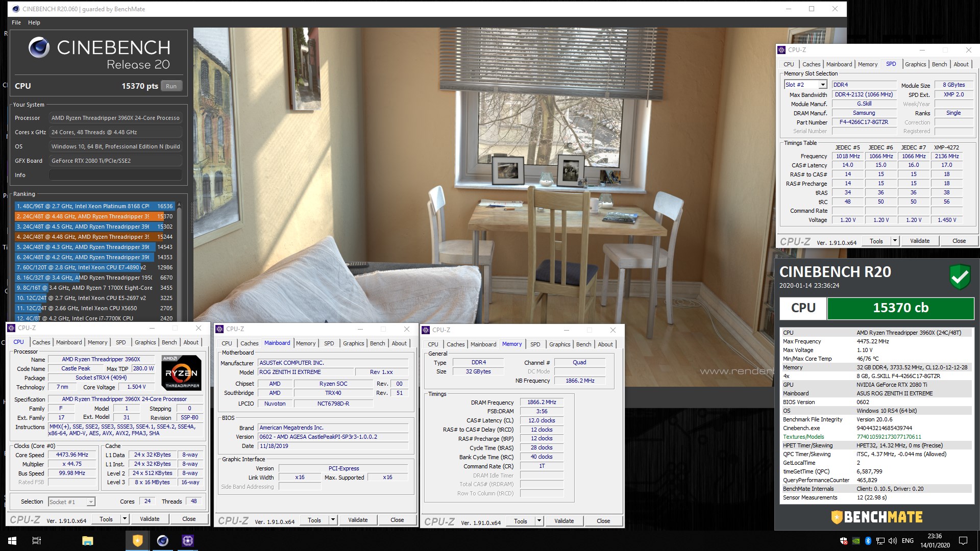Select ranking entry scoring 15370
This screenshot has width=980, height=551.
[95, 216]
